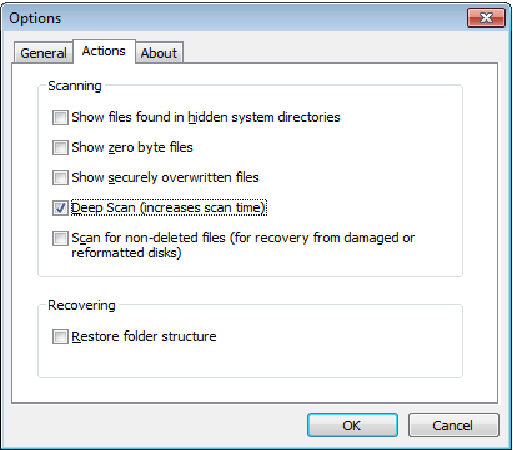The width and height of the screenshot is (513, 450).
Task: Click the 'Show securely overwritten files' label text
Action: coord(165,177)
